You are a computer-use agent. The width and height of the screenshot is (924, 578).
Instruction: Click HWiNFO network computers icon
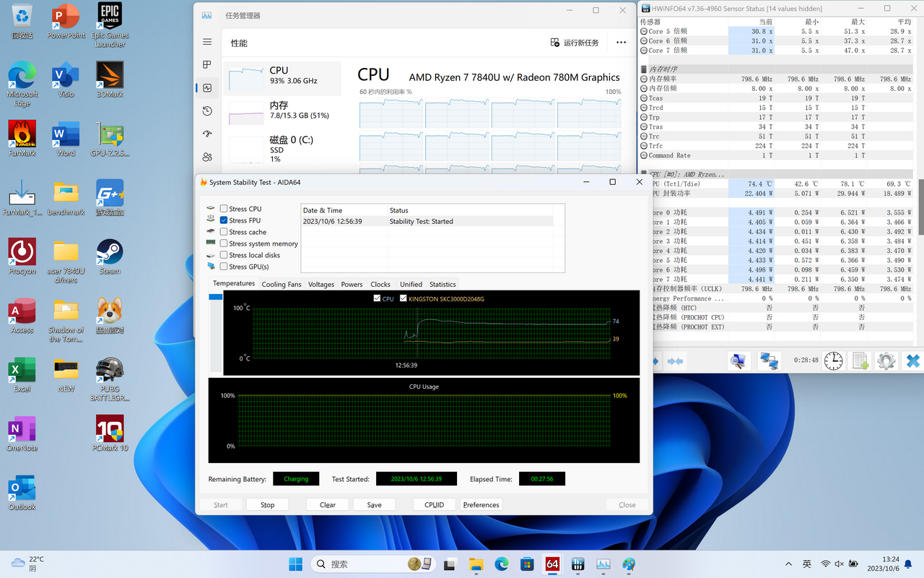[769, 361]
